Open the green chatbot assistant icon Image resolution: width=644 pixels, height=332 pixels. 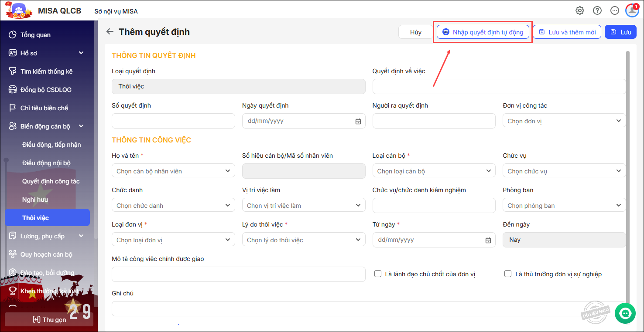[625, 313]
